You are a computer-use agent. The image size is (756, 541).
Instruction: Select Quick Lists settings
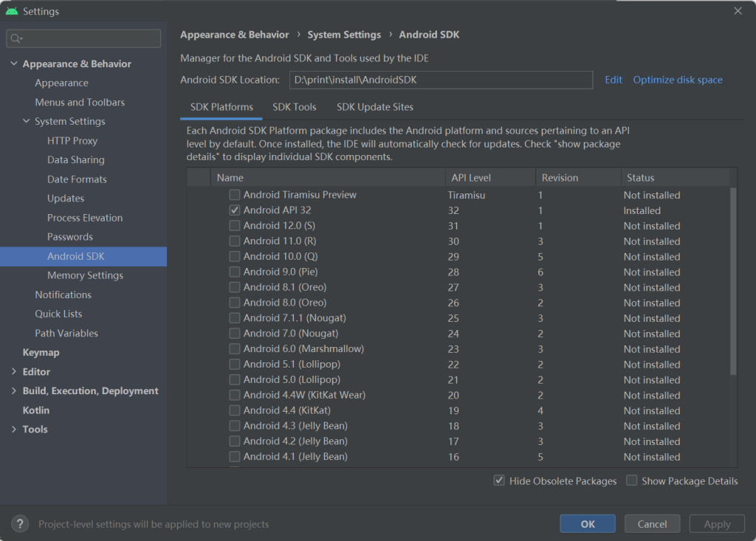pos(58,314)
